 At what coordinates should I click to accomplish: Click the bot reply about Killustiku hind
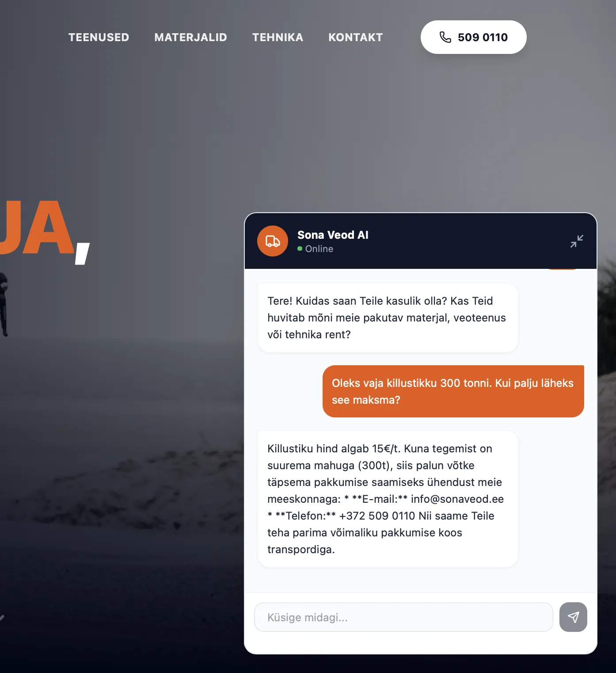(388, 499)
